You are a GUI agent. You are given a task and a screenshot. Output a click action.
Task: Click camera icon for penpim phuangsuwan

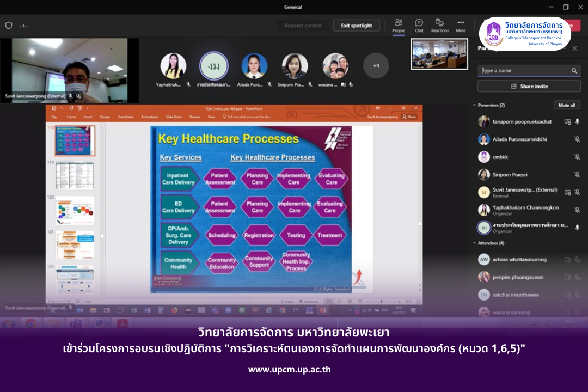tap(568, 277)
